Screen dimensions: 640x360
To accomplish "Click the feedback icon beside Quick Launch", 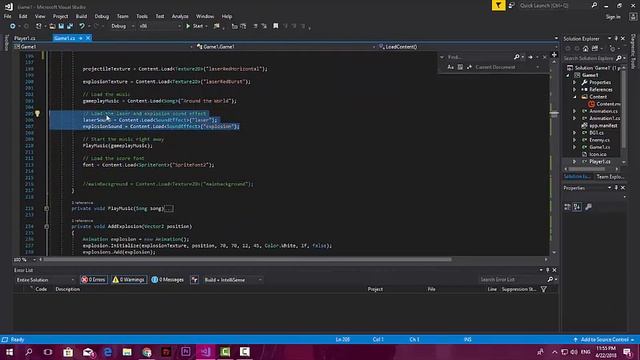I will 511,5.
